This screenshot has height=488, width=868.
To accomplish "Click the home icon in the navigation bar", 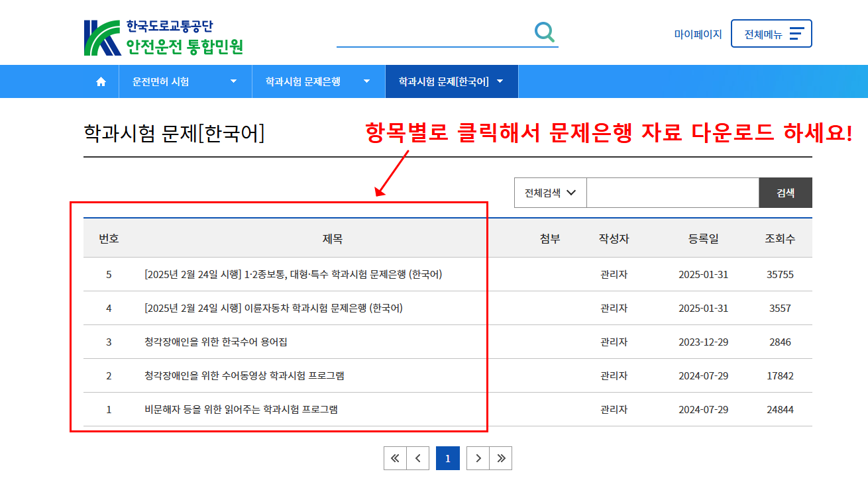I will tap(101, 81).
